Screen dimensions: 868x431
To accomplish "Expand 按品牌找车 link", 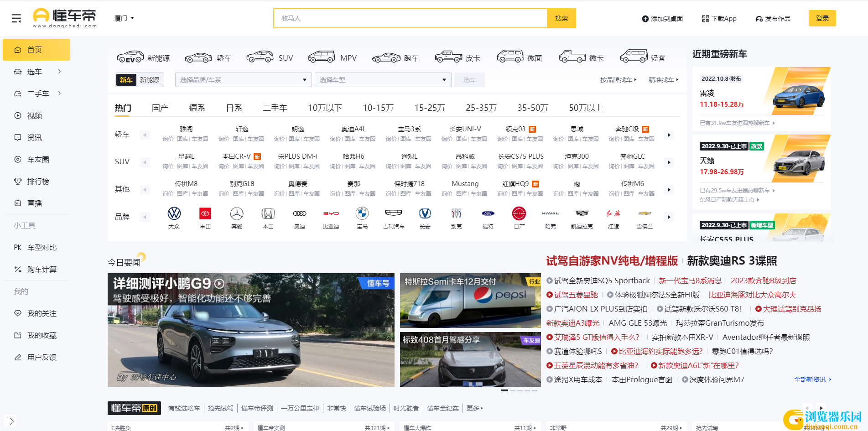I will click(618, 80).
